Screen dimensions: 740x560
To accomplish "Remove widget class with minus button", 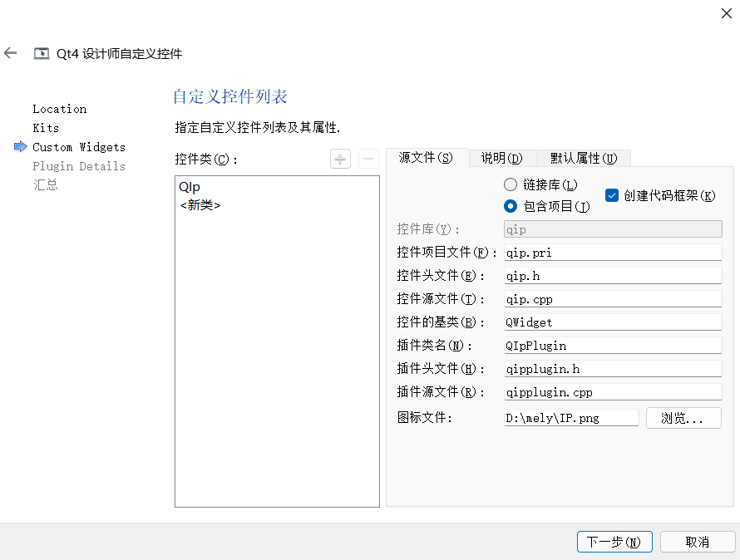I will (368, 159).
